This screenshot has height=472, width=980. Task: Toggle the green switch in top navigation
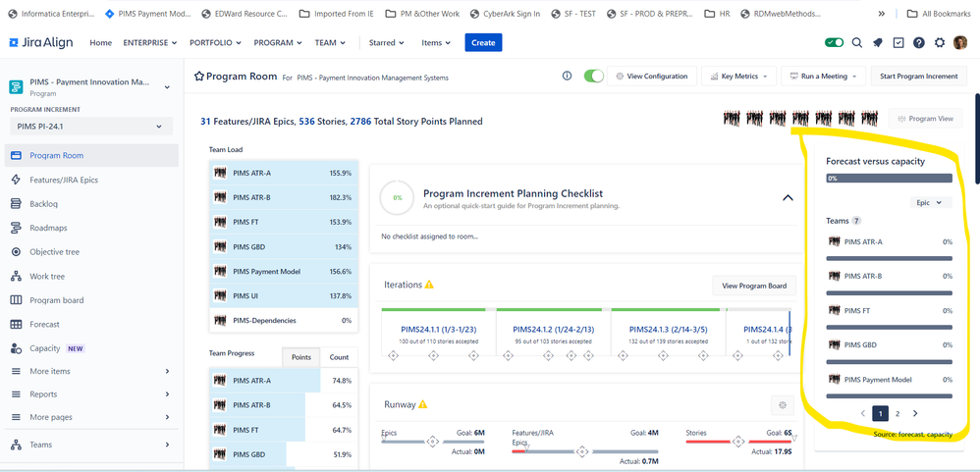coord(834,42)
